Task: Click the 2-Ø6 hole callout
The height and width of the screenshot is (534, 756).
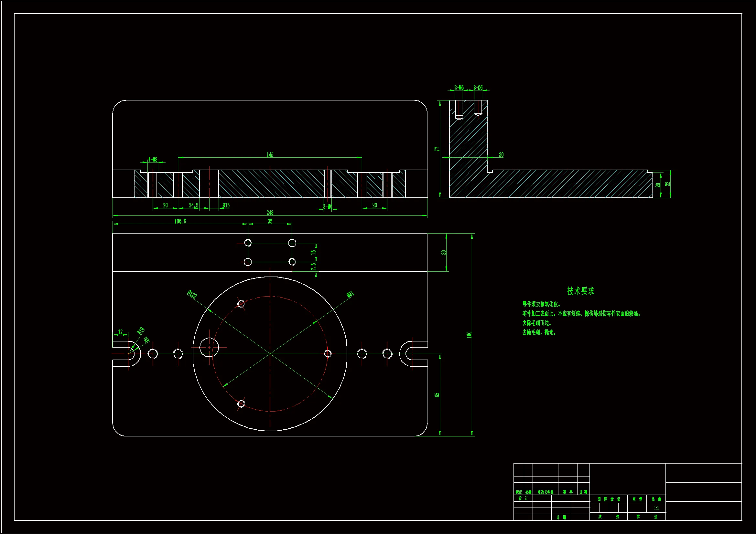Action: pyautogui.click(x=478, y=88)
